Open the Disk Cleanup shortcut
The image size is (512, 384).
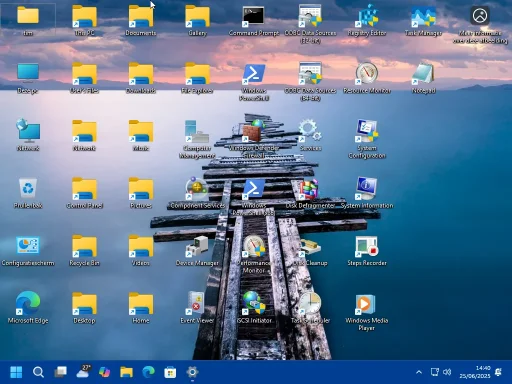[310, 251]
